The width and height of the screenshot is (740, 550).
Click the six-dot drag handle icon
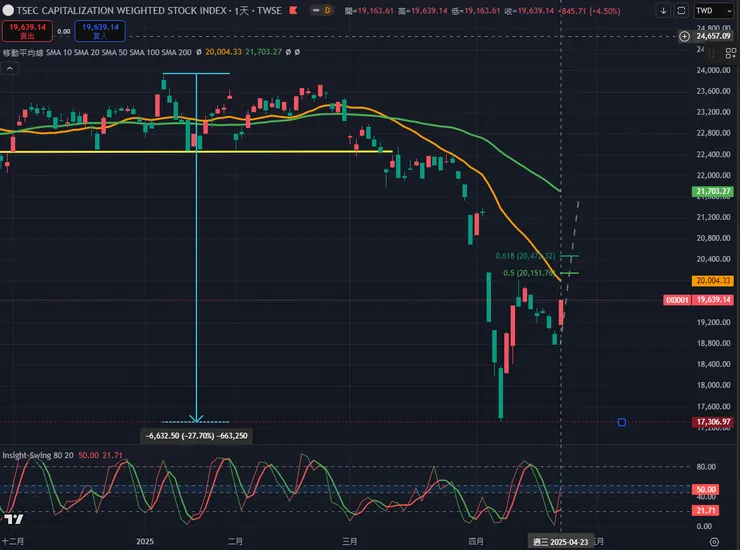(x=711, y=53)
